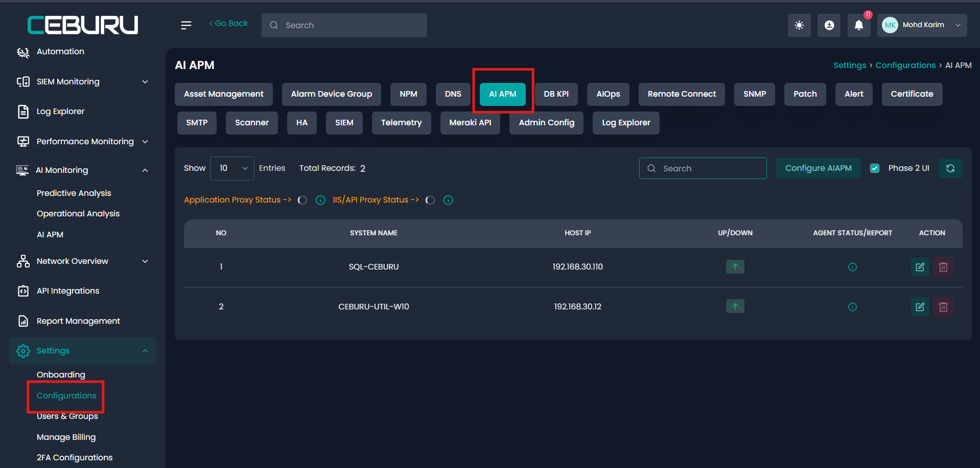
Task: Switch to the NPM tab
Action: 408,94
